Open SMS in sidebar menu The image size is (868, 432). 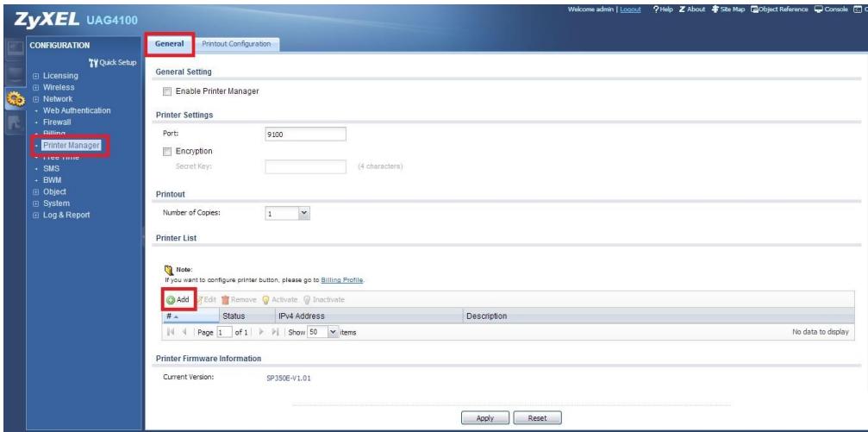point(51,169)
